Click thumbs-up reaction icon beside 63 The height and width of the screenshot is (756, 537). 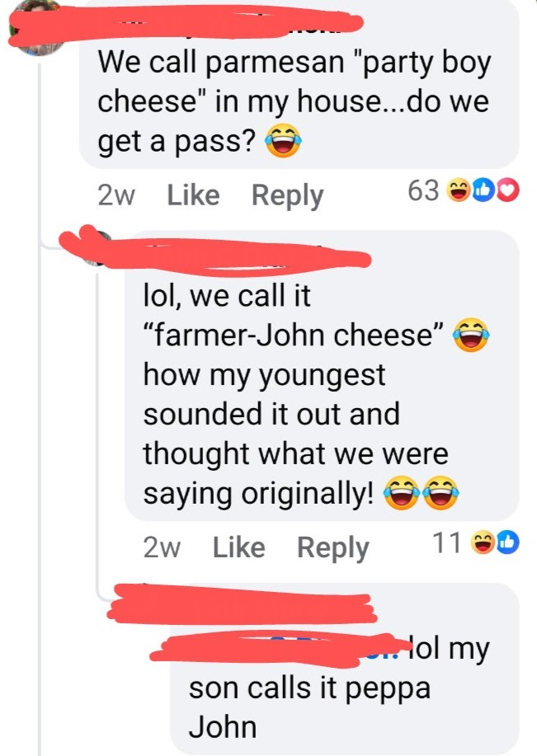coord(483,190)
